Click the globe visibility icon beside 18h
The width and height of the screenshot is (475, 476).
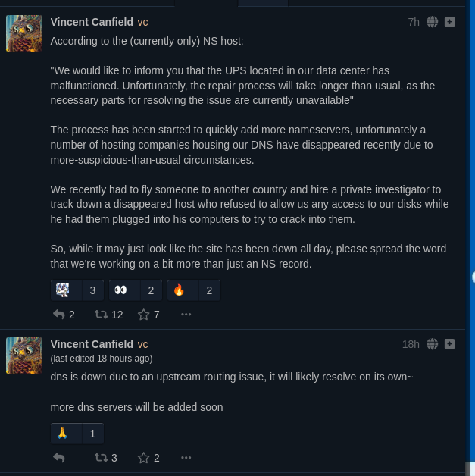(x=433, y=344)
